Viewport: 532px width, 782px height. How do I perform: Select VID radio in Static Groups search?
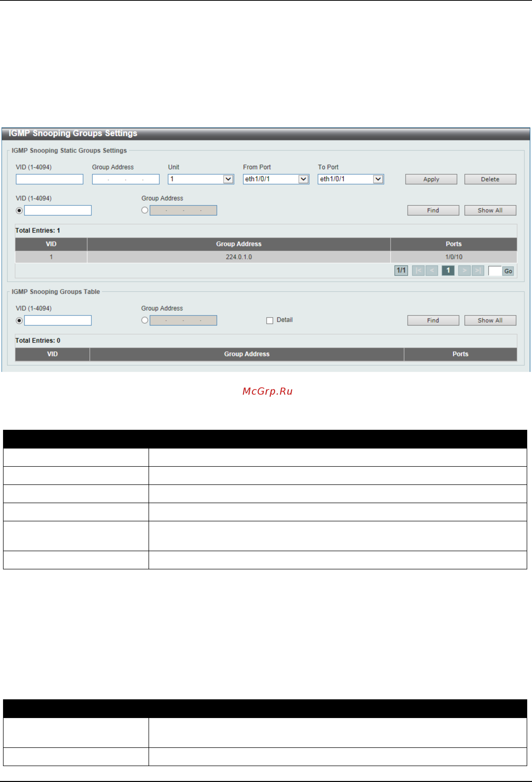point(19,211)
